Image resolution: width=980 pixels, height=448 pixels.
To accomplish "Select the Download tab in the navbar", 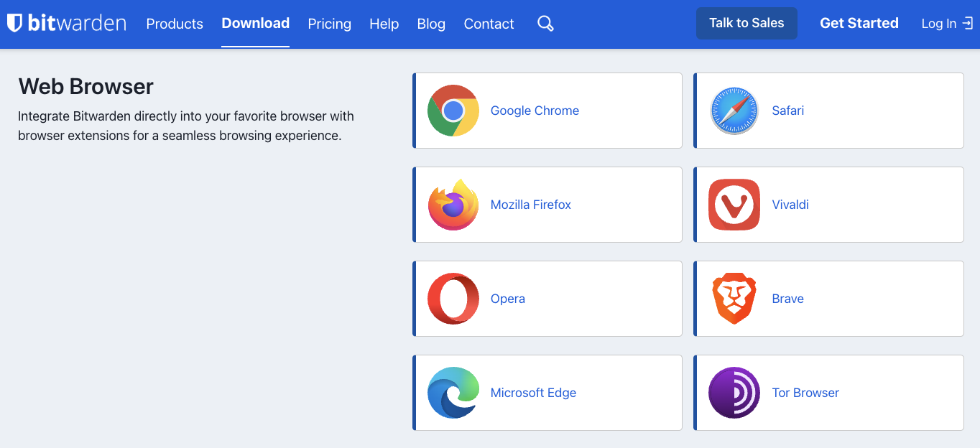I will [x=255, y=23].
